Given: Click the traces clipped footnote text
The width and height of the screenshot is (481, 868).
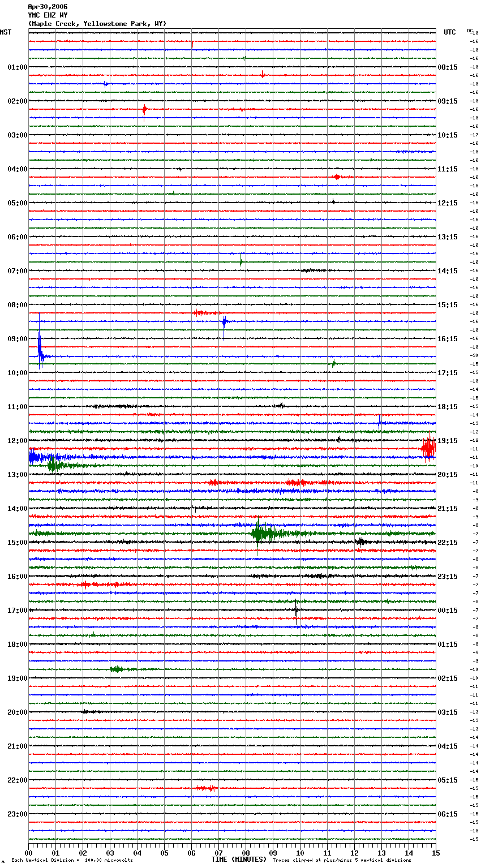Looking at the screenshot, I should tap(342, 861).
